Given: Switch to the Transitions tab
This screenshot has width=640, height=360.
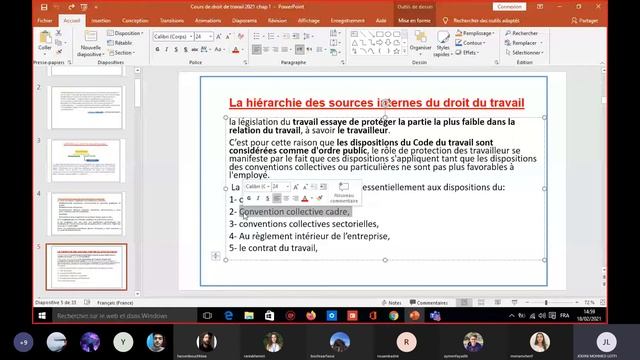Looking at the screenshot, I should point(172,20).
